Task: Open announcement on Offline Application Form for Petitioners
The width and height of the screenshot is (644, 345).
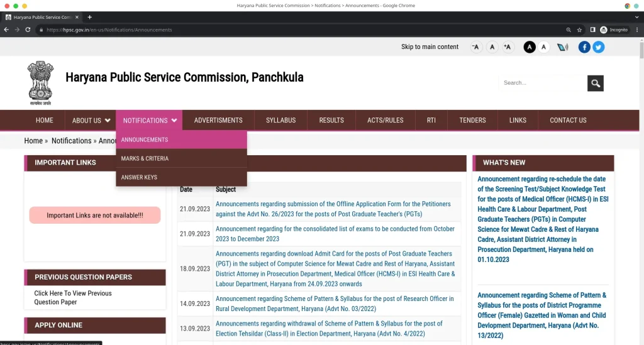Action: (333, 209)
